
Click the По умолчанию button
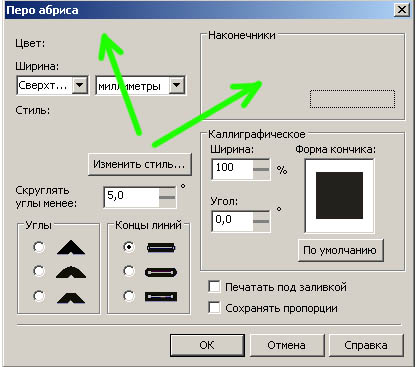(x=341, y=250)
